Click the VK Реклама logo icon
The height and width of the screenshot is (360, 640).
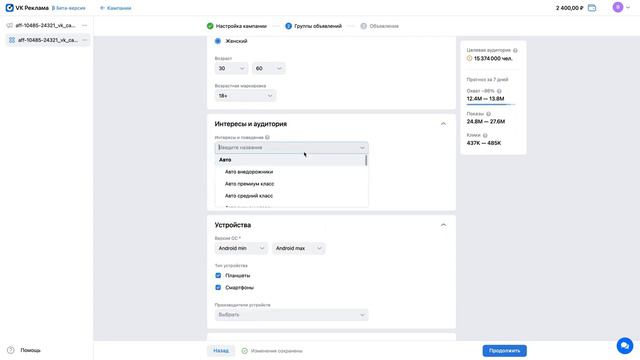[9, 8]
